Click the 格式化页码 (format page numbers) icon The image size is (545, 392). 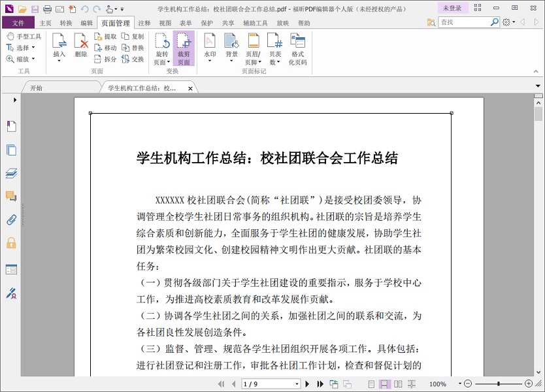pyautogui.click(x=297, y=48)
